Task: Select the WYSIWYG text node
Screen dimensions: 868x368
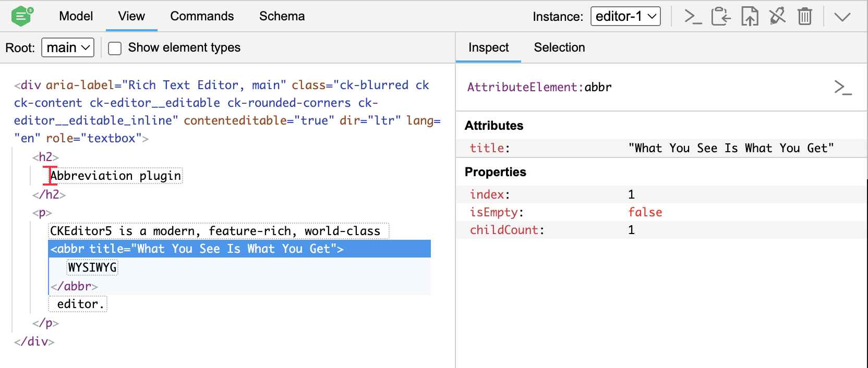Action: coord(92,267)
